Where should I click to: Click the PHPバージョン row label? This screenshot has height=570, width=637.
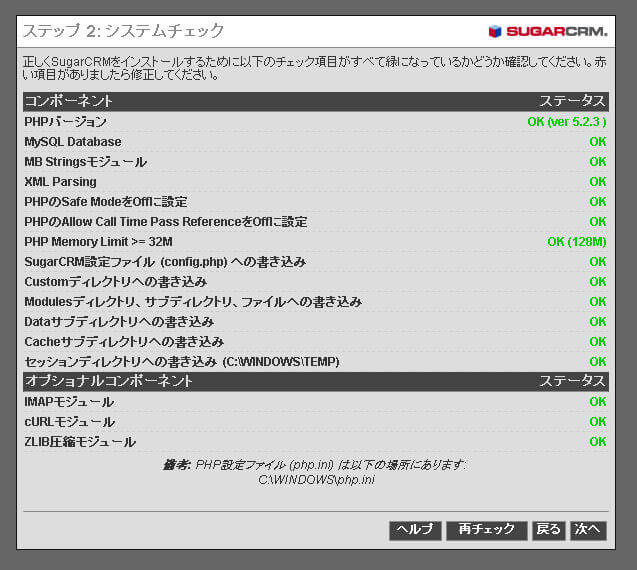pyautogui.click(x=65, y=122)
